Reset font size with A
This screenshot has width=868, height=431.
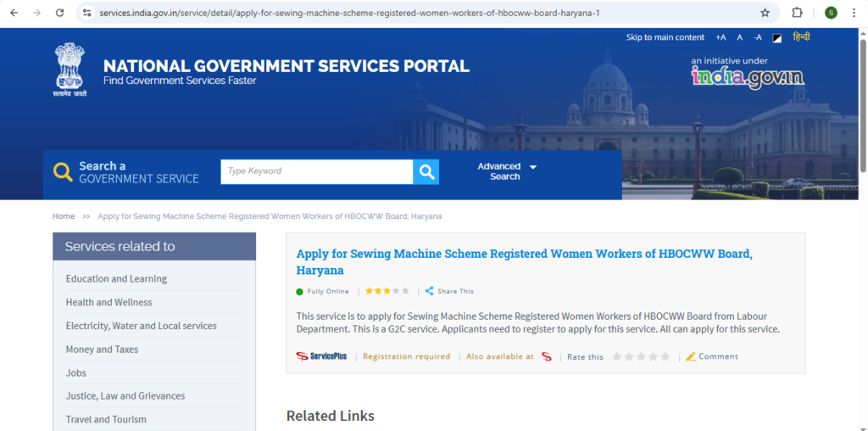click(739, 37)
